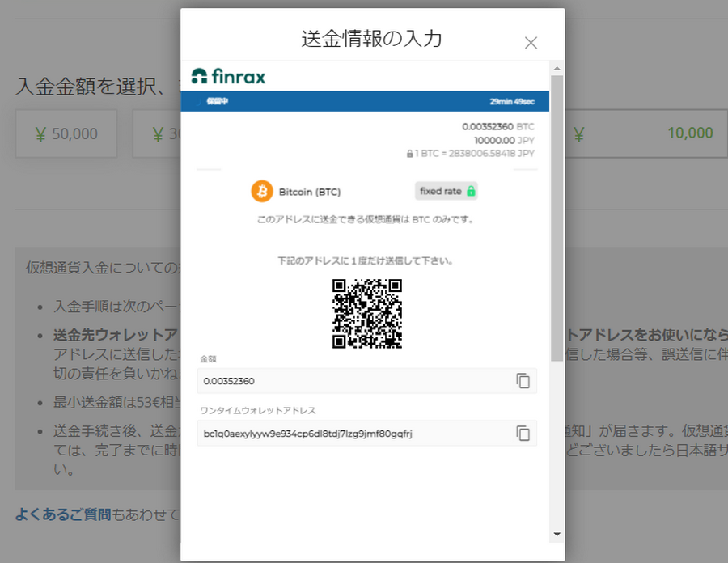Click the lock icon beside the BTC rate

tap(409, 154)
